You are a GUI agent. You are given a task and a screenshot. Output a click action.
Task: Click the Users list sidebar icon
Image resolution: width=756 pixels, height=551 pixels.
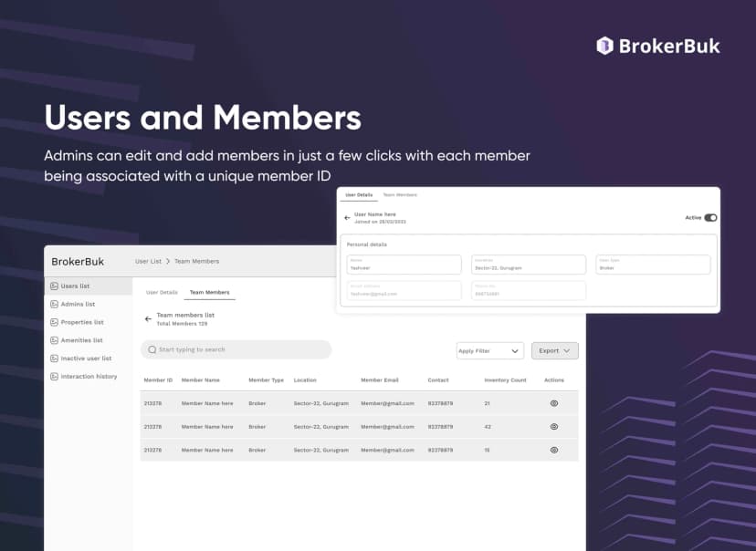click(x=55, y=286)
